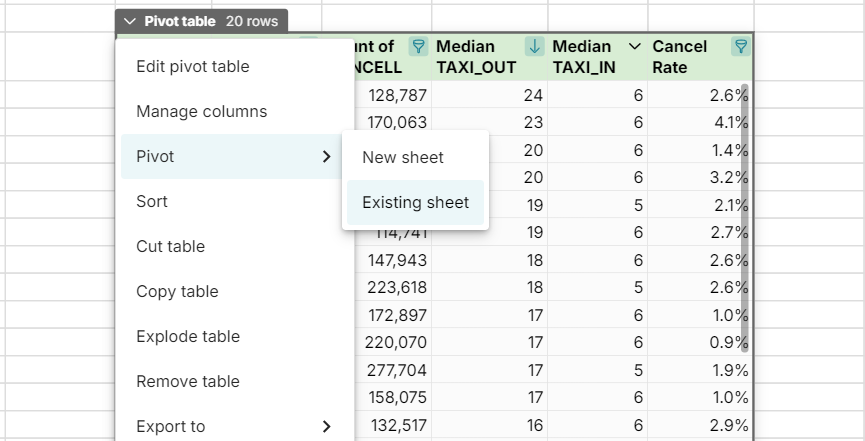Choose Existing sheet in Pivot submenu
865x441 pixels.
coord(415,203)
